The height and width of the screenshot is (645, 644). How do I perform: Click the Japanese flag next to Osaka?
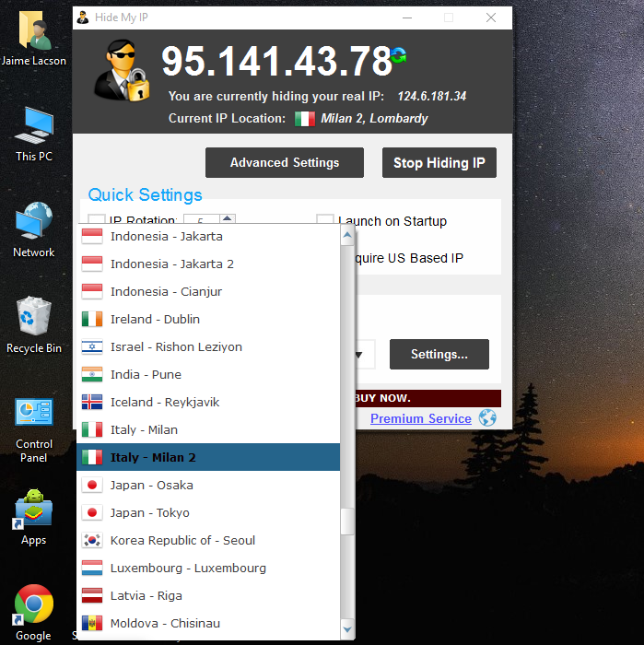click(92, 485)
